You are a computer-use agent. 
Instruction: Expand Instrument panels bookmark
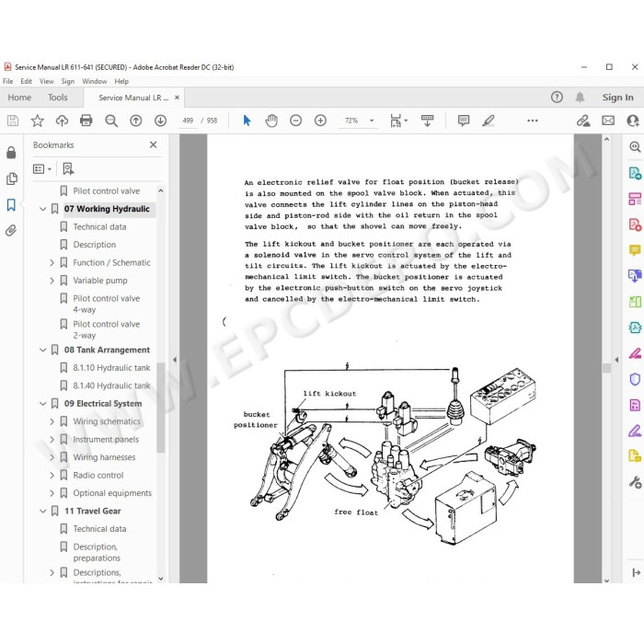coord(52,440)
